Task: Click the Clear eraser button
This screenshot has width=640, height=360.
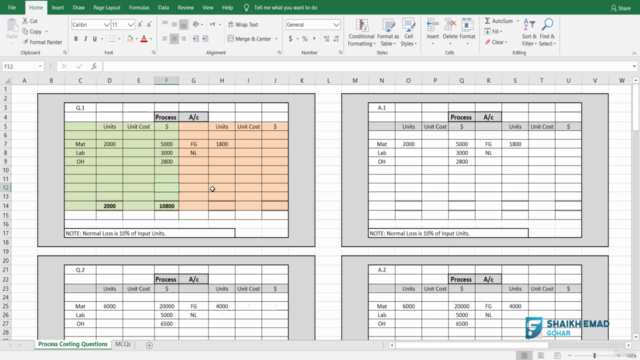Action: click(496, 42)
